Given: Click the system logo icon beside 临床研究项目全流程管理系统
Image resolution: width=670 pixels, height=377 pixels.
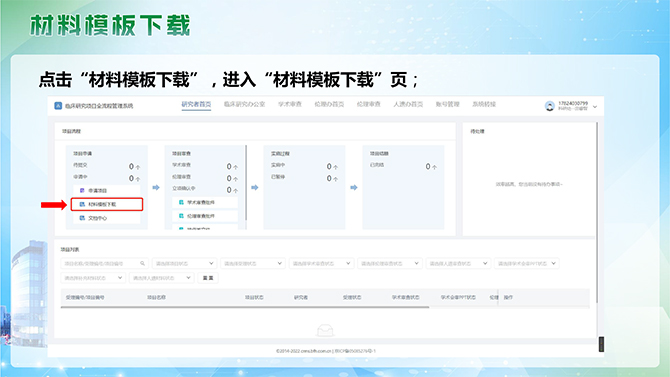Looking at the screenshot, I should point(58,106).
